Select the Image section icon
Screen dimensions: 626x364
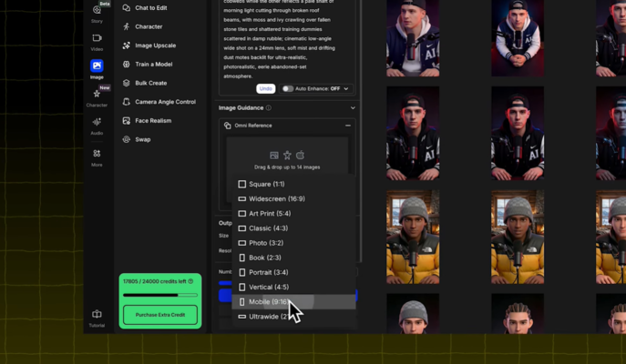97,66
